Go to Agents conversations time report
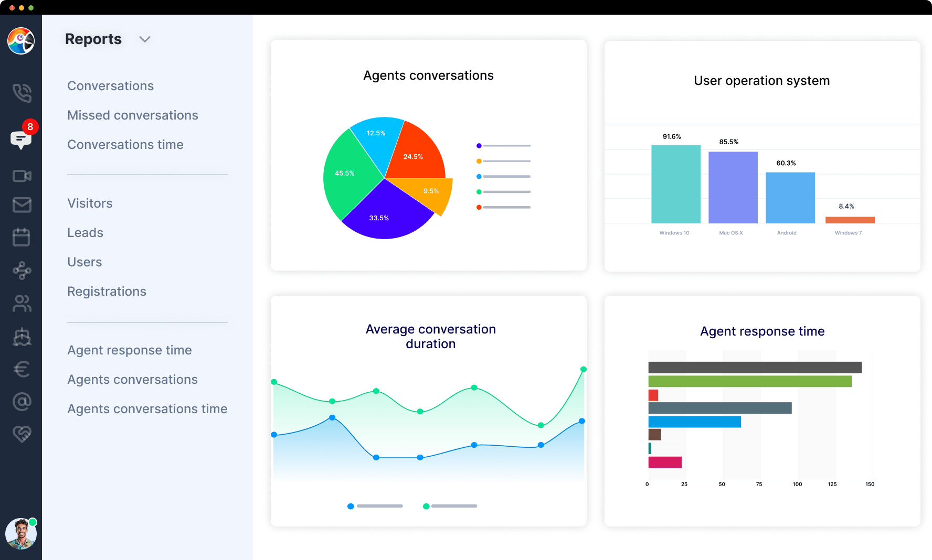Image resolution: width=932 pixels, height=560 pixels. 147,409
